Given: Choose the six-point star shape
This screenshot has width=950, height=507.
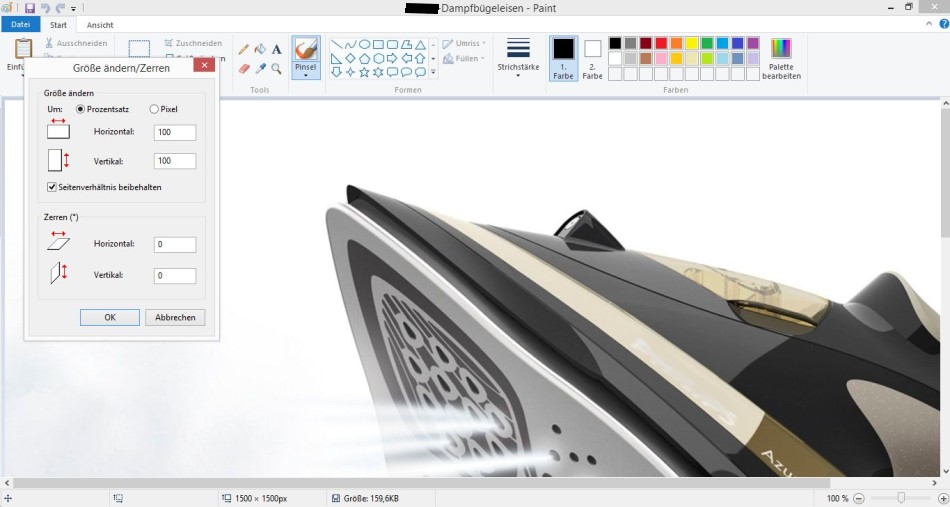Looking at the screenshot, I should tap(378, 72).
